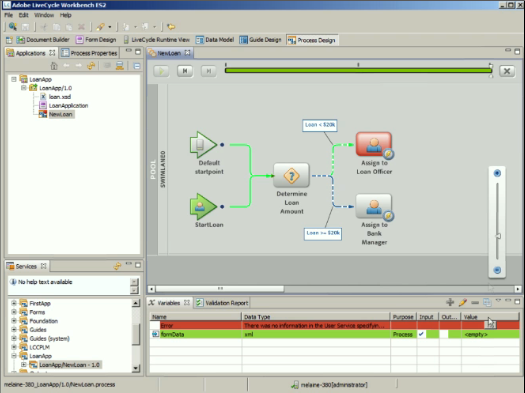Select loan.xsd in the tree
Screen dimensions: 525x393
60,97
